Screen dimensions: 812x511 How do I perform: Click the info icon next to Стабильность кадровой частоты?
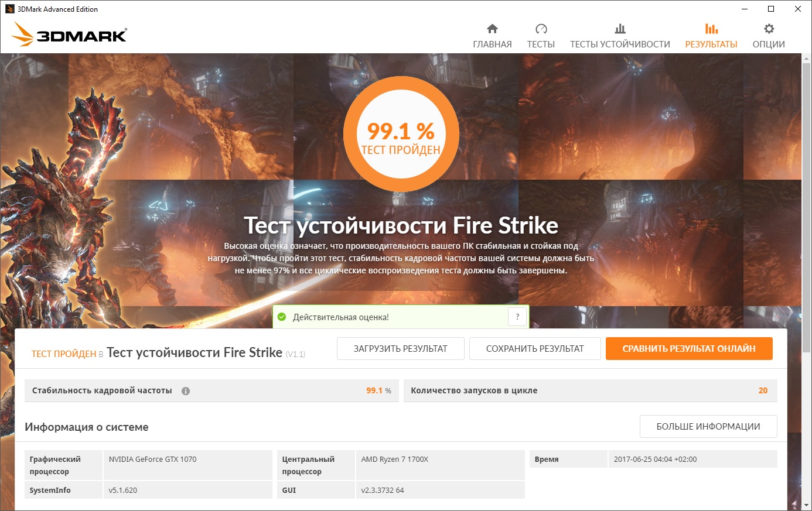coord(186,391)
